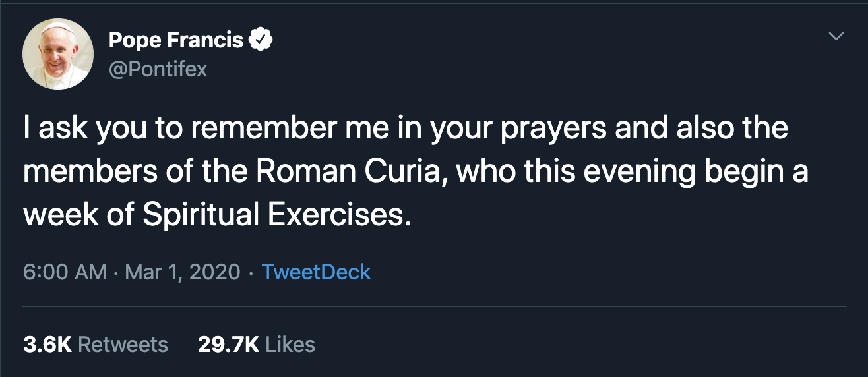
Task: Open the tweet options chevron menu
Action: tap(836, 36)
